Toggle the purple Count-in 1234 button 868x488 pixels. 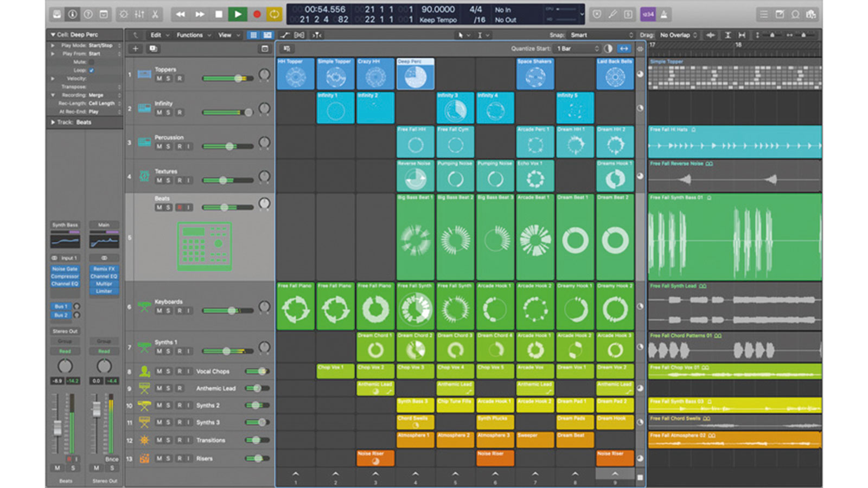point(648,15)
